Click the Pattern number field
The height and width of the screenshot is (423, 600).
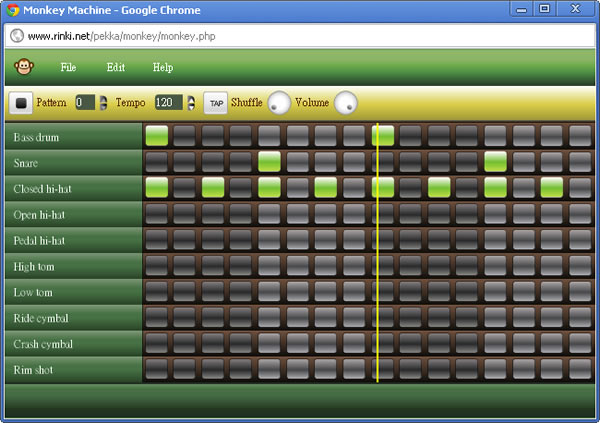tap(85, 102)
